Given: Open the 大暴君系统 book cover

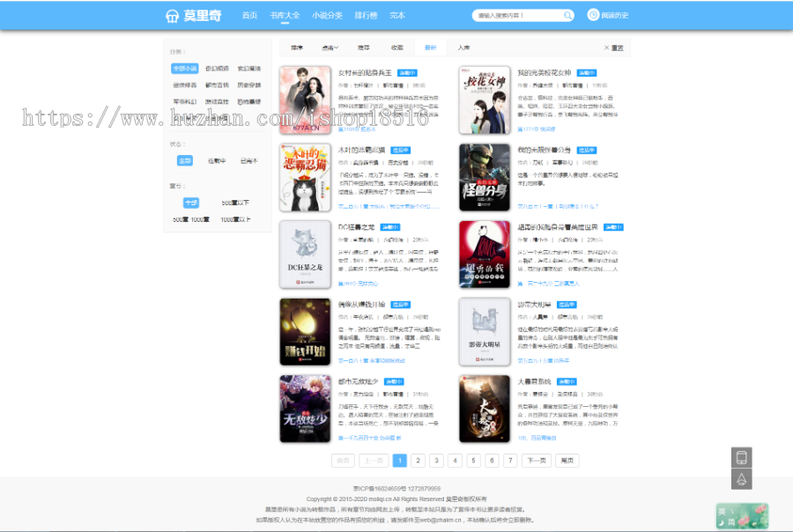Looking at the screenshot, I should coord(485,409).
